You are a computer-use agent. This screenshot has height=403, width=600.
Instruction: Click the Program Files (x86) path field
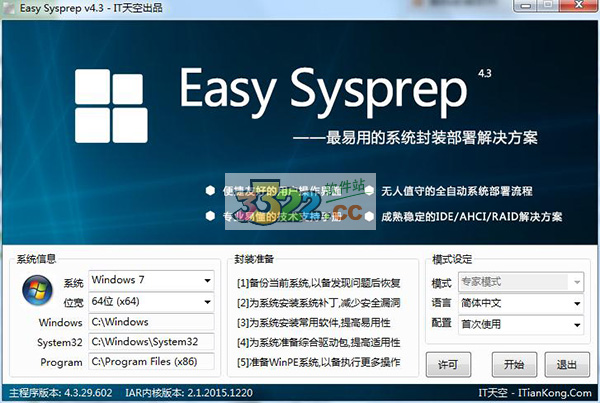coord(151,362)
